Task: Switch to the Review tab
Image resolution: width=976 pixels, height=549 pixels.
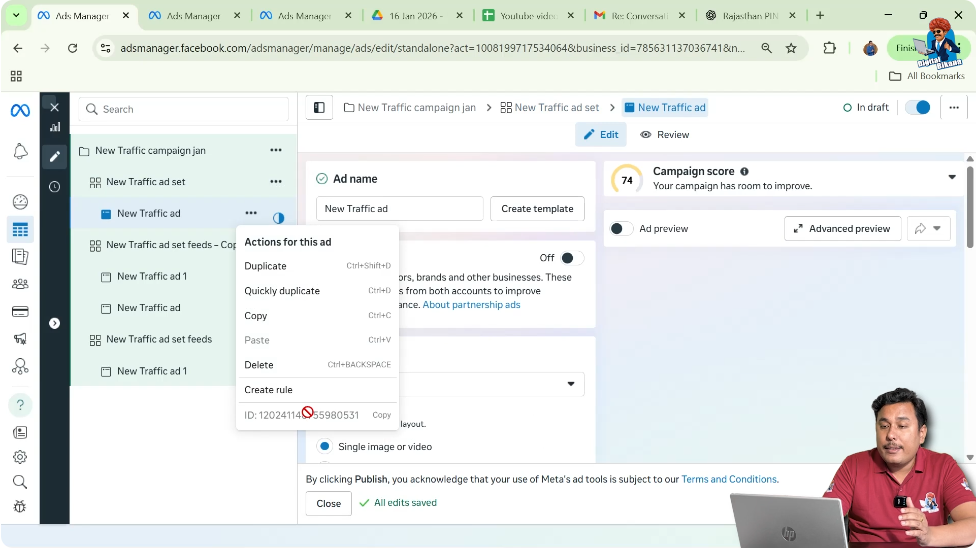Action: [x=664, y=134]
